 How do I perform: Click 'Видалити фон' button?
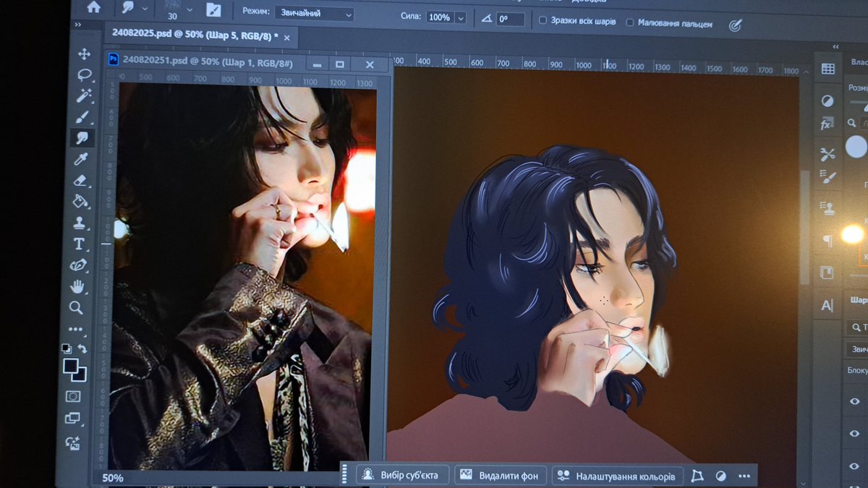point(500,476)
